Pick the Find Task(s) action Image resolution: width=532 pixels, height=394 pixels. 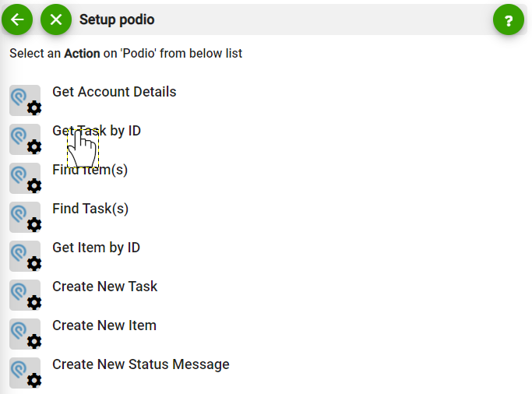click(90, 209)
